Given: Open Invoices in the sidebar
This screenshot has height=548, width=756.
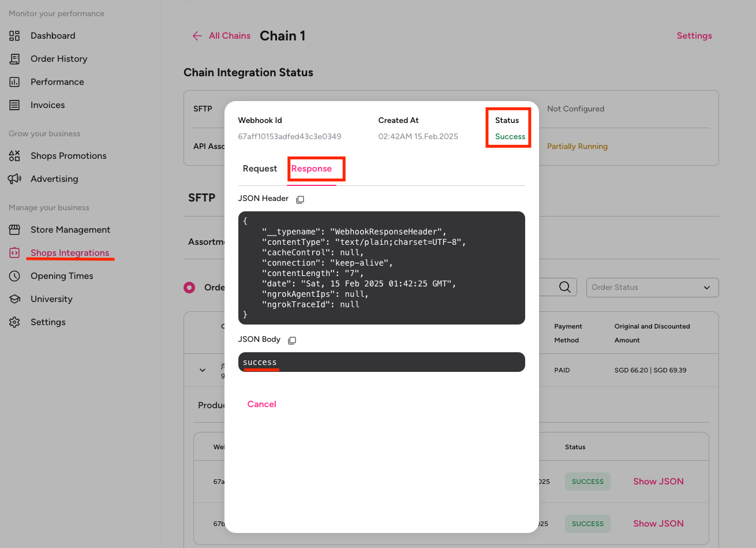Looking at the screenshot, I should [47, 105].
